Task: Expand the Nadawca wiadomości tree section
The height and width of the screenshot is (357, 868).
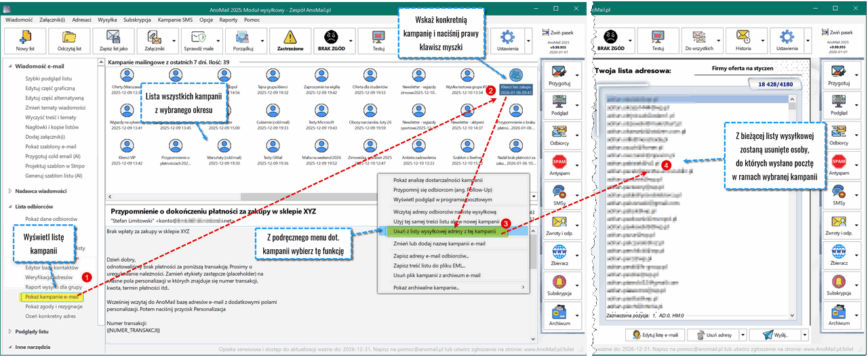Action: [9, 191]
